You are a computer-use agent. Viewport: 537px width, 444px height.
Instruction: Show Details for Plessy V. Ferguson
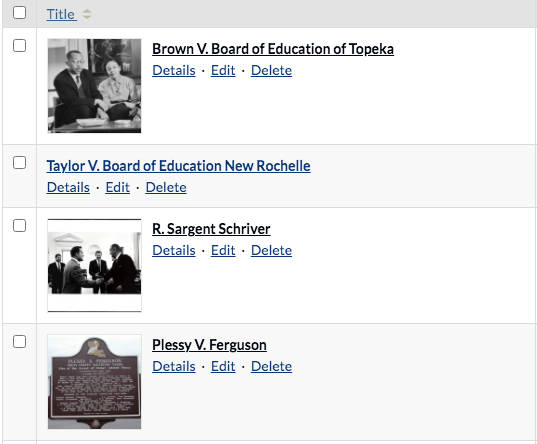coord(174,366)
